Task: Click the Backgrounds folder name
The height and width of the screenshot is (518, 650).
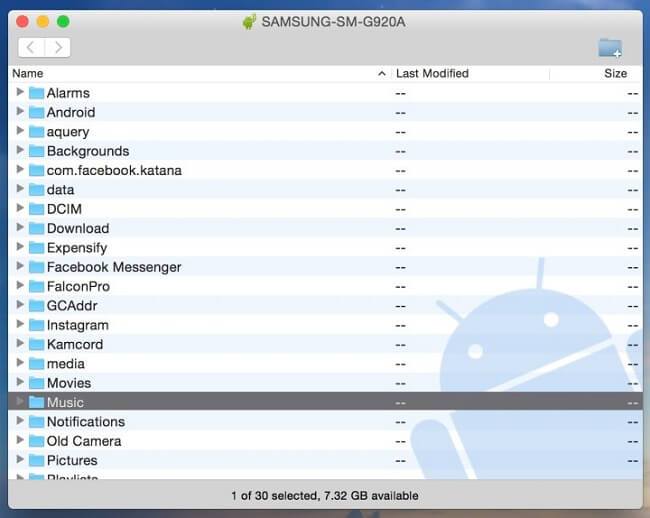Action: pyautogui.click(x=88, y=151)
